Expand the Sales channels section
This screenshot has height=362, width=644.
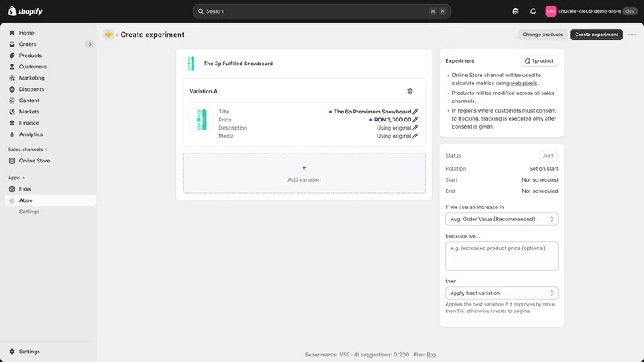(27, 150)
